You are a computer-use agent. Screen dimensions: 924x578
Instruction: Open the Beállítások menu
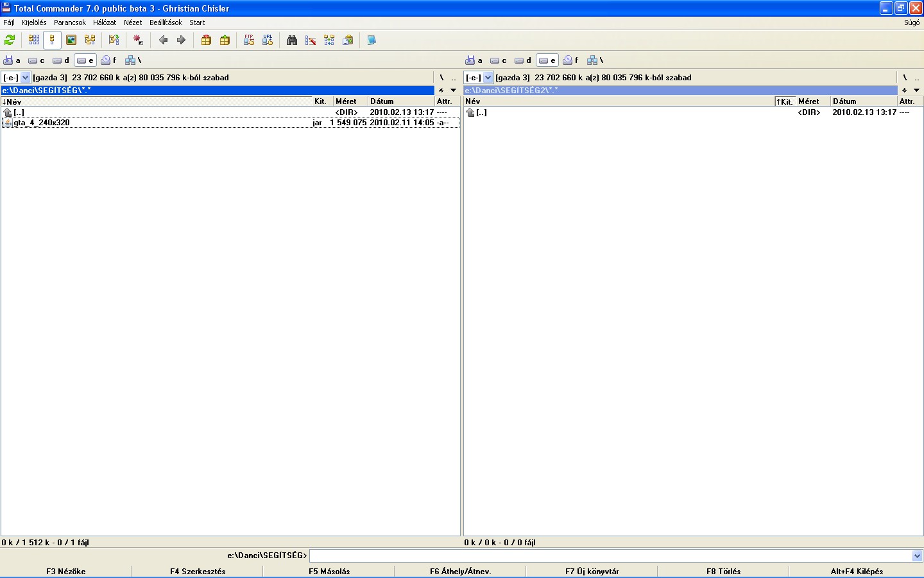pyautogui.click(x=166, y=22)
